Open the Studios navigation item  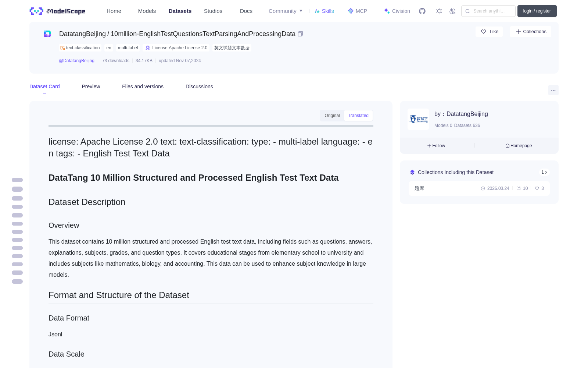[213, 11]
